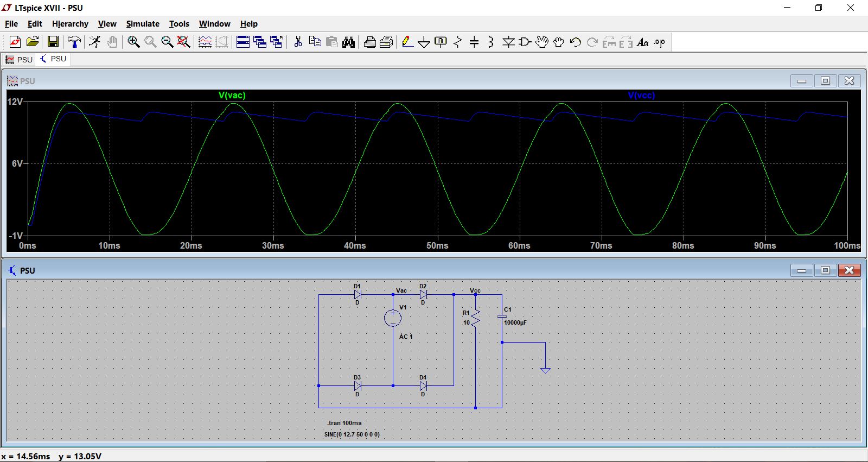Click the Copy toolbar icon
This screenshot has width=868, height=462.
tap(315, 42)
